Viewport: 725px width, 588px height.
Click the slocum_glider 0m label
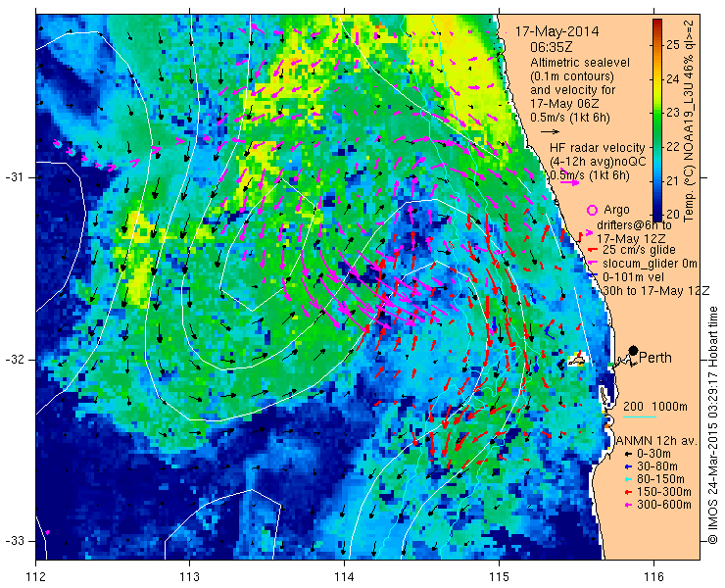650,264
